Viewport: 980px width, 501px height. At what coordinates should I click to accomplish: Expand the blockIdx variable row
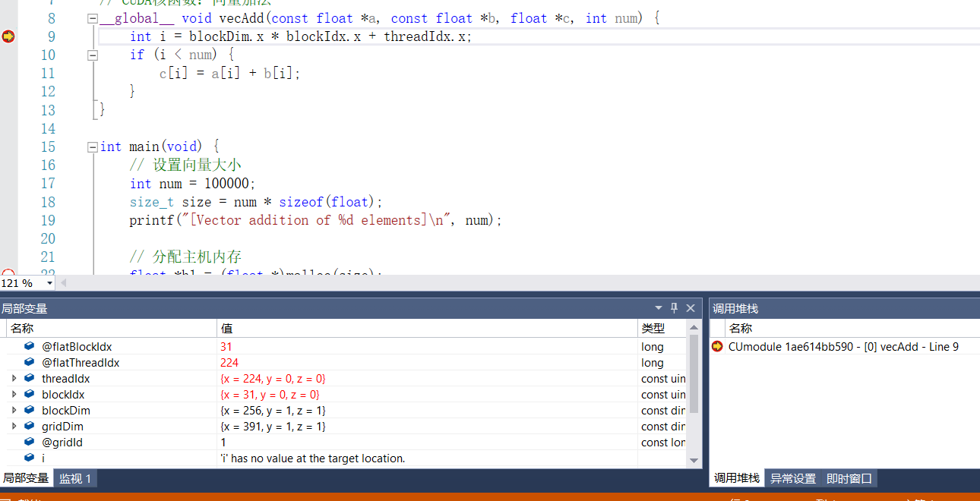(14, 394)
